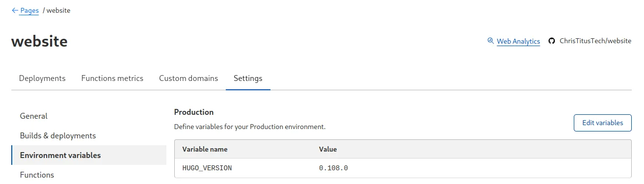Go back via the Pages breadcrumb link

(29, 10)
